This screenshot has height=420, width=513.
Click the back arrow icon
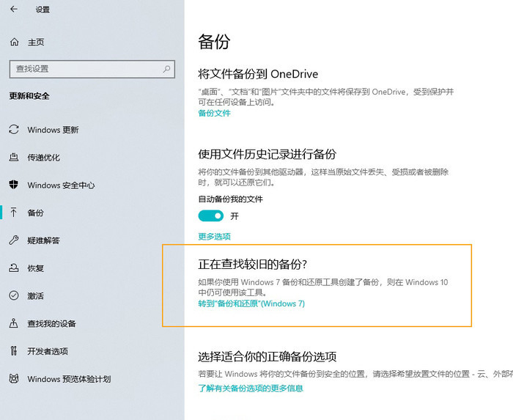14,10
